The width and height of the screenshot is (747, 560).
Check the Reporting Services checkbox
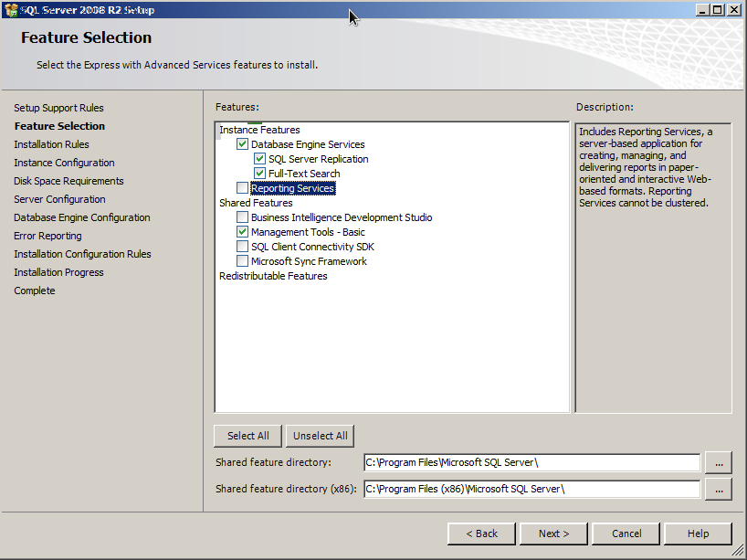click(243, 188)
